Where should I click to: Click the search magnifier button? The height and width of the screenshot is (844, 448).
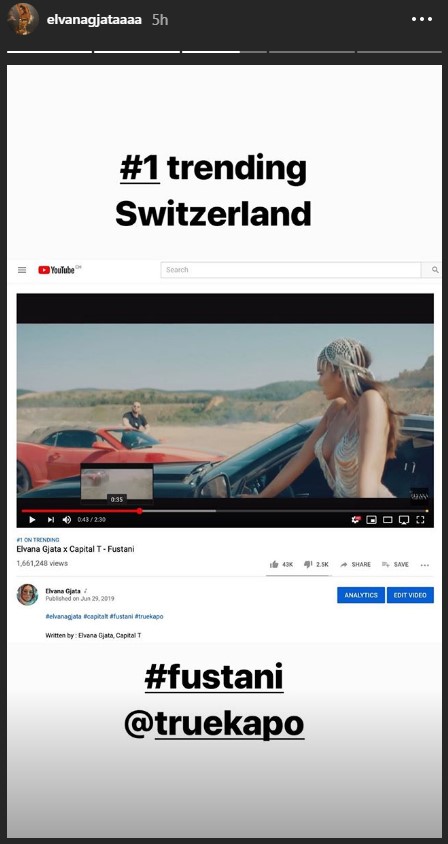(435, 270)
